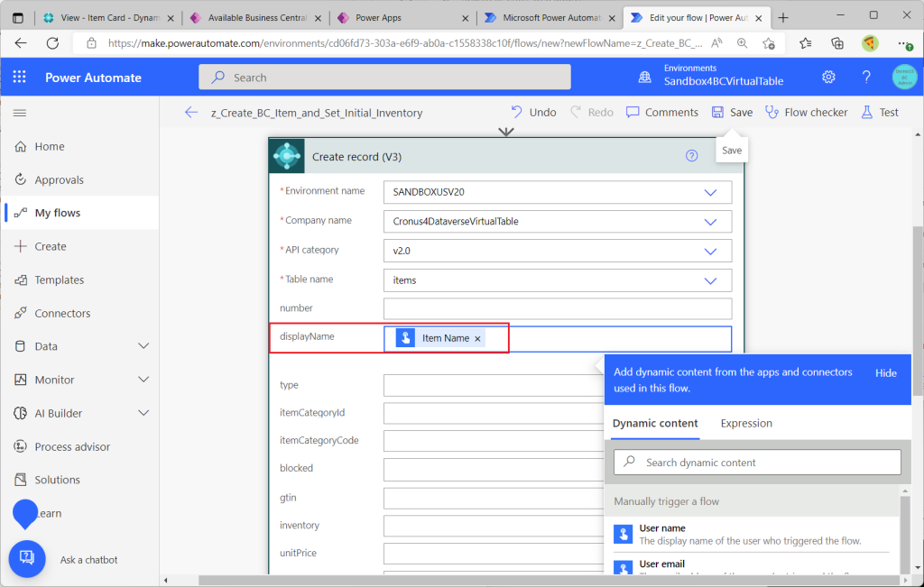Open Approvals in left navigation

pos(80,179)
